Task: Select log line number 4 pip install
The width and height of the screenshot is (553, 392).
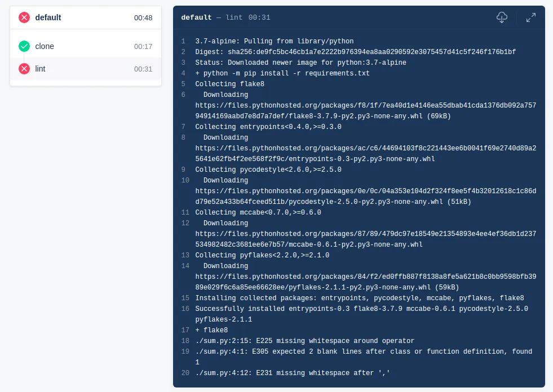Action: (183, 73)
